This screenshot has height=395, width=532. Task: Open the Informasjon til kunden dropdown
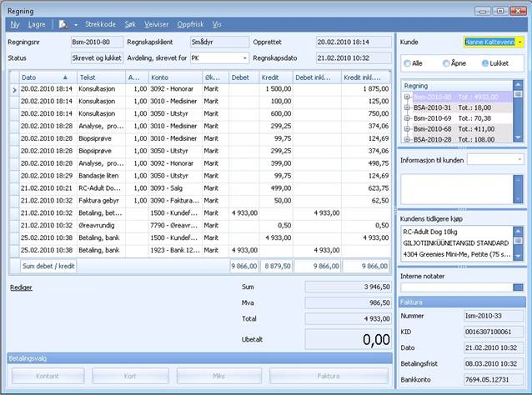(519, 159)
